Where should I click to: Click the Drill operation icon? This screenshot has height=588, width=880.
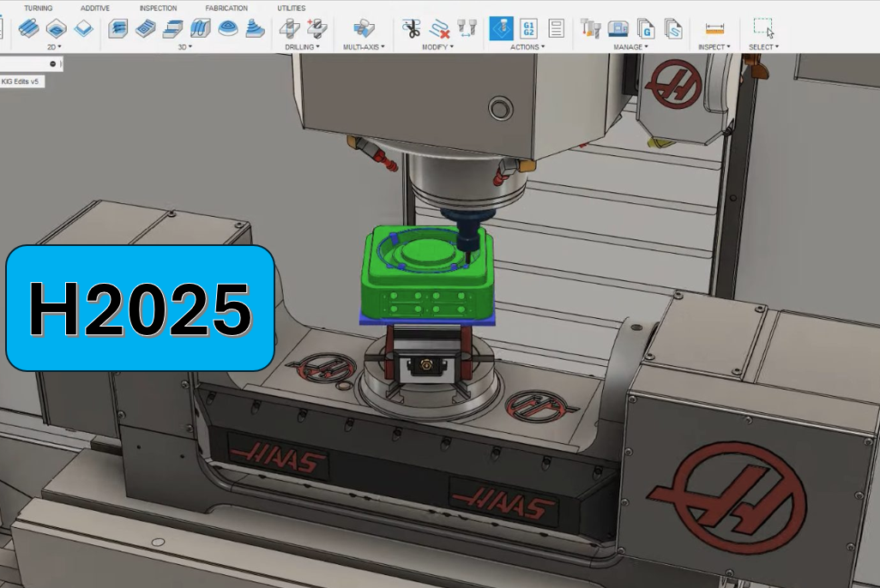(x=290, y=28)
